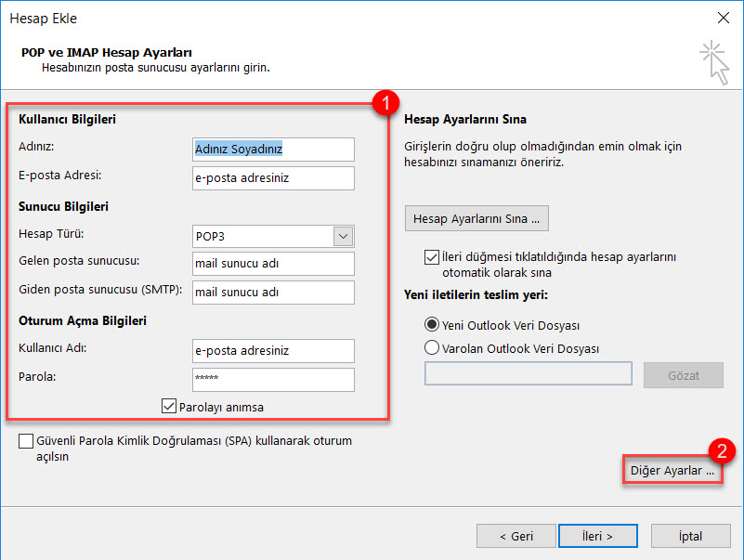Select Varolan Outlook Veri Dosyası radio button
Viewport: 744px width, 560px height.
point(431,348)
